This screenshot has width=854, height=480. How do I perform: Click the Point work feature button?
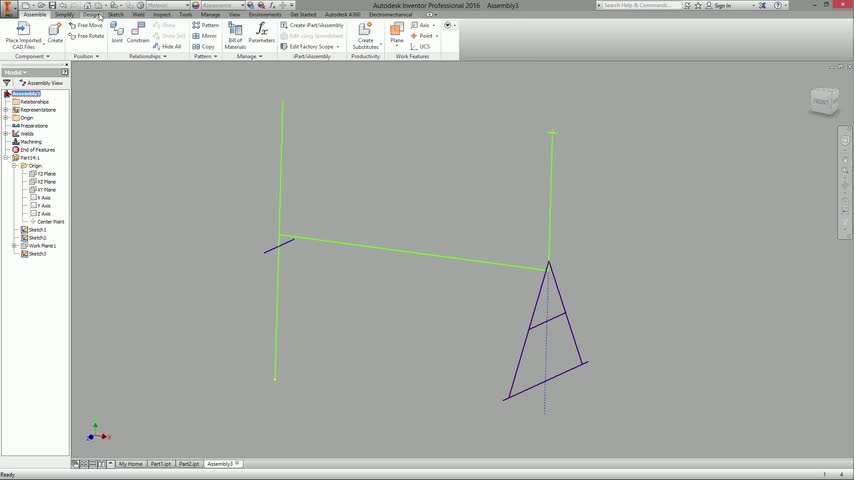(422, 36)
